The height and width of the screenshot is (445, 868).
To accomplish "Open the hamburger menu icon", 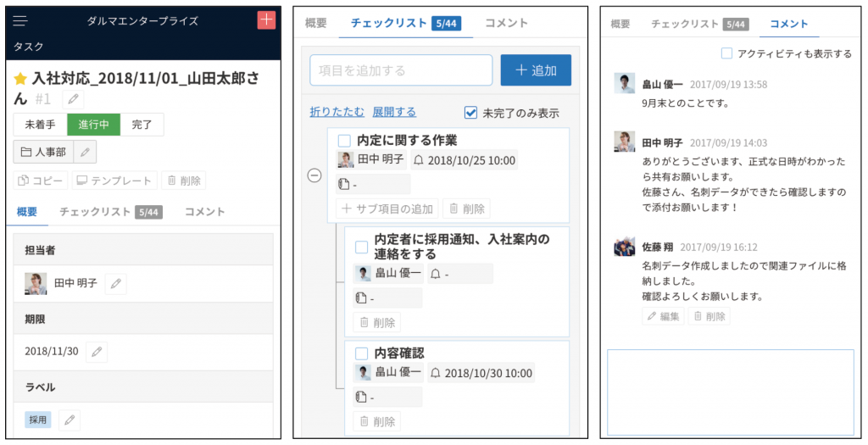I will pos(21,20).
